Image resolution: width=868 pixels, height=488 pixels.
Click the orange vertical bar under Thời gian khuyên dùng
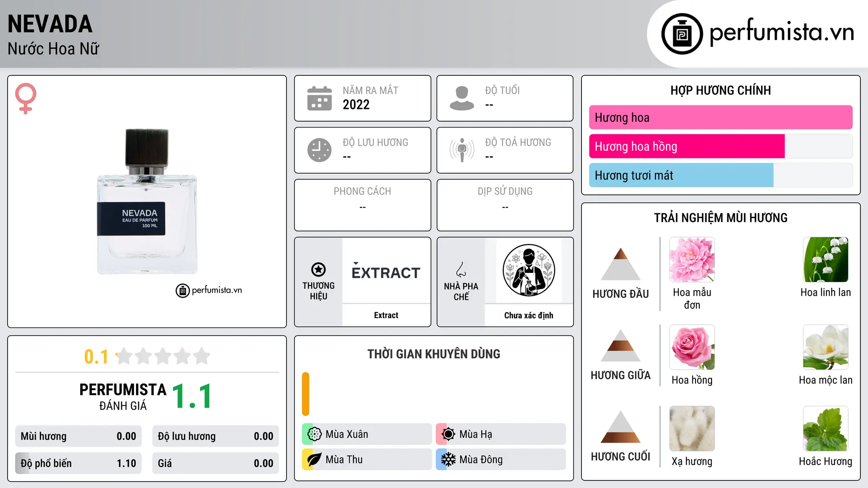tap(306, 394)
